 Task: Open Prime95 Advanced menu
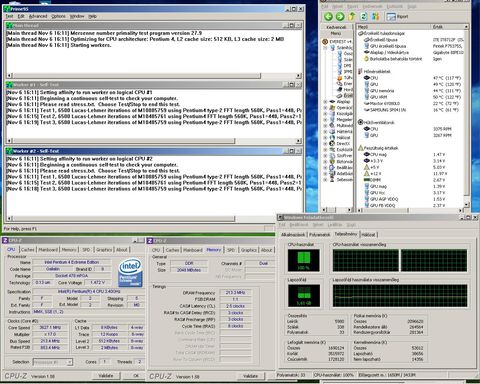coord(38,16)
